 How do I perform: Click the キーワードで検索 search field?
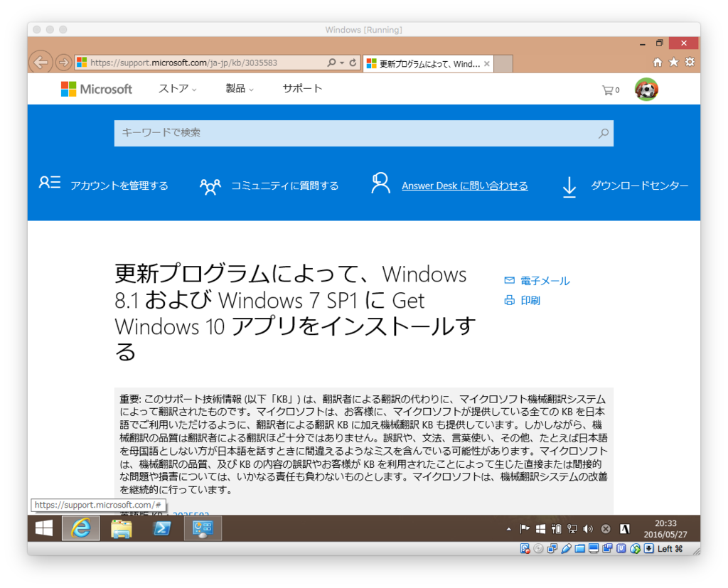click(363, 133)
